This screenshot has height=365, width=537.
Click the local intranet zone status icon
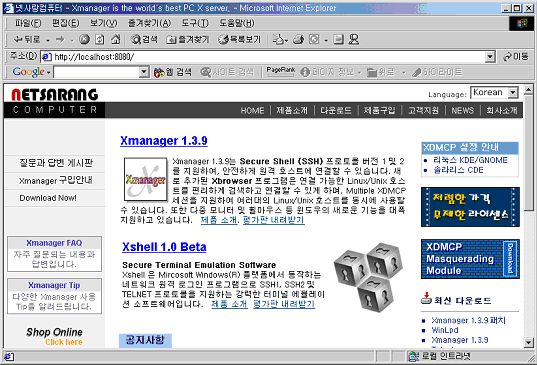coord(414,356)
